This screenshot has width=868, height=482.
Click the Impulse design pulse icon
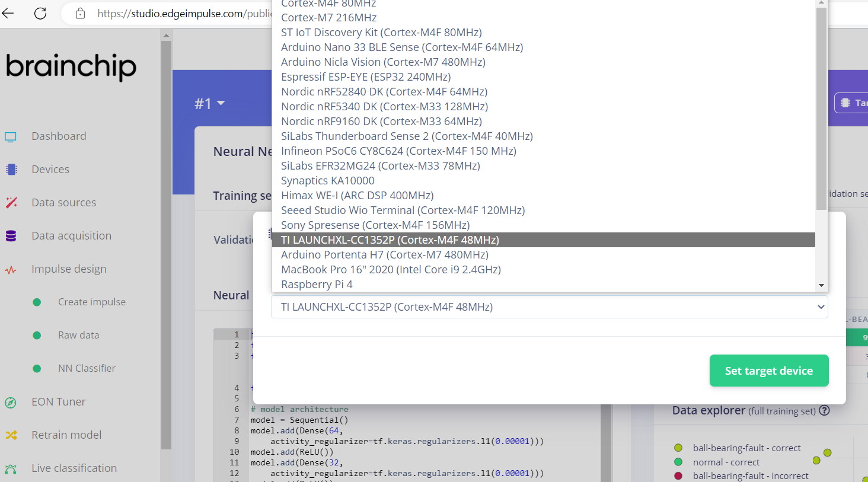tap(11, 270)
